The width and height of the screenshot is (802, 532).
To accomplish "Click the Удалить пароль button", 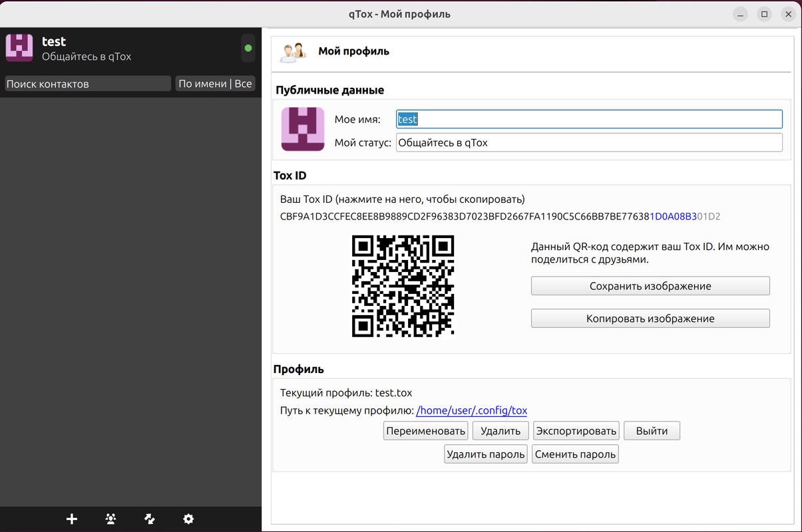I will 486,454.
